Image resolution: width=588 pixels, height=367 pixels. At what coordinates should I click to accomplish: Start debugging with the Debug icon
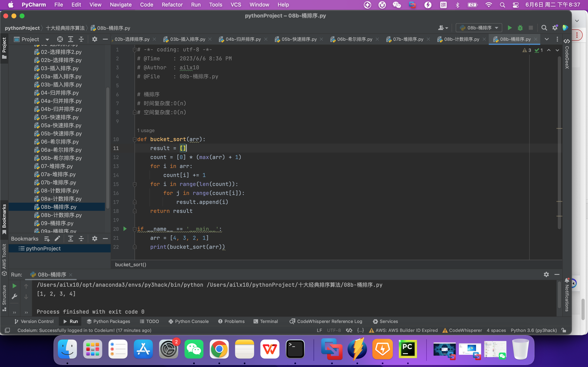click(520, 28)
